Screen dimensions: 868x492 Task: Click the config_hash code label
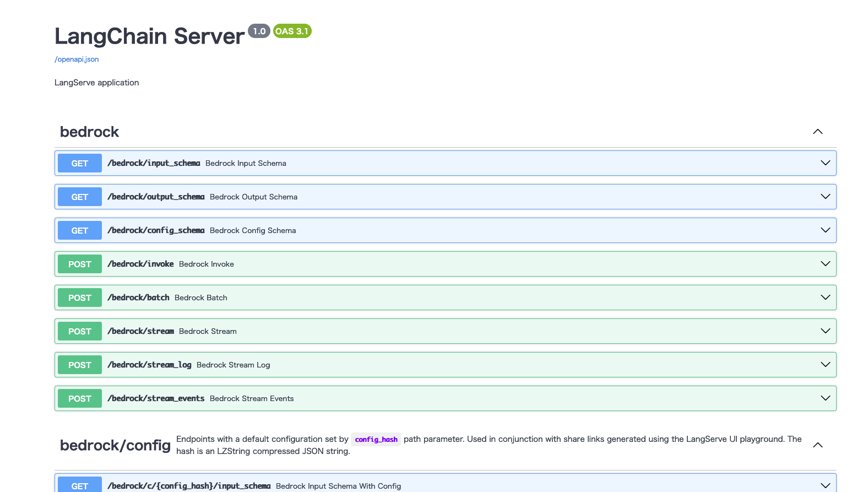tap(376, 439)
